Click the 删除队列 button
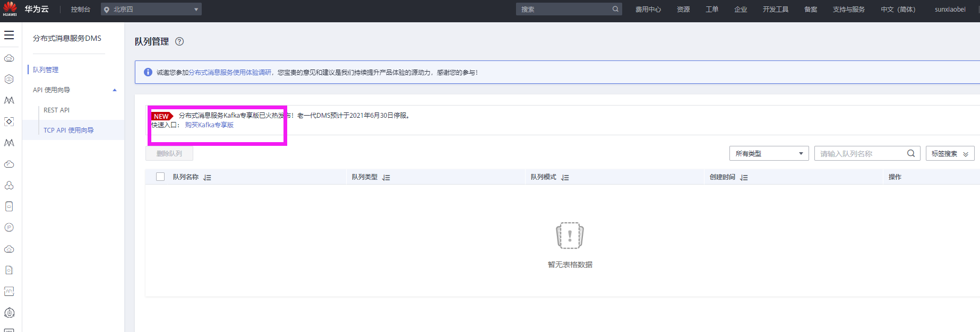Screen dimensions: 980x332 [x=169, y=153]
